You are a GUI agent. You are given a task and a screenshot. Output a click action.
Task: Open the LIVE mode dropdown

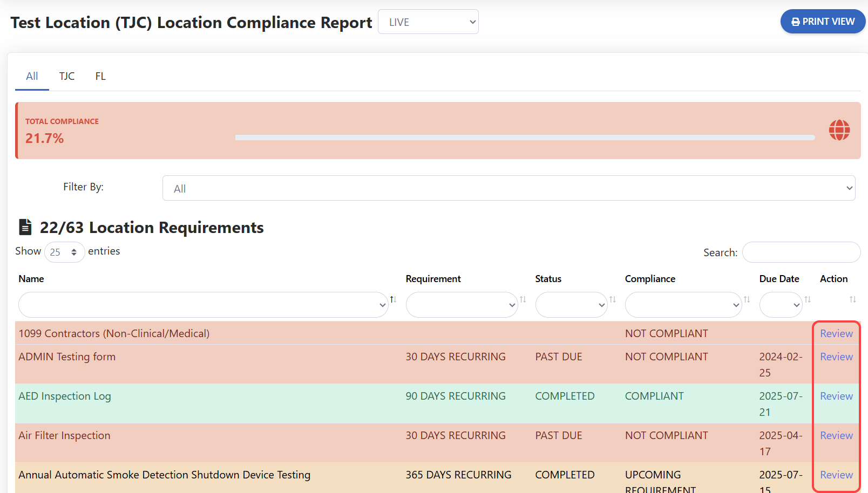(428, 22)
